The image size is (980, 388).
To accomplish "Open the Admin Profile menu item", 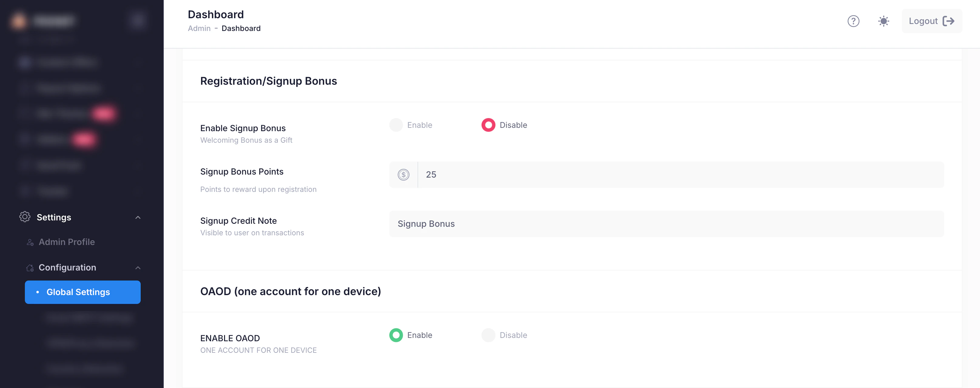I will pos(67,242).
